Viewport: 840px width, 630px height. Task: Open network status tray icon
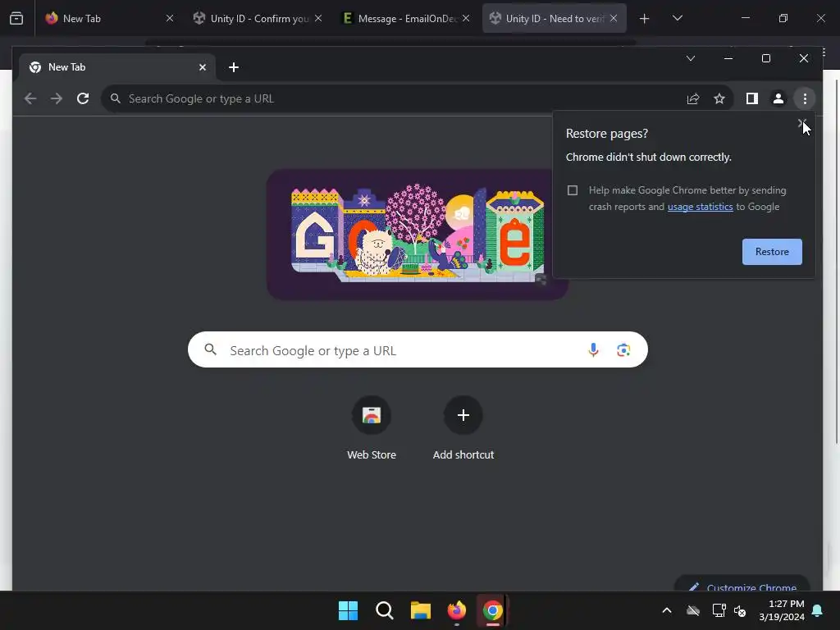(x=719, y=610)
